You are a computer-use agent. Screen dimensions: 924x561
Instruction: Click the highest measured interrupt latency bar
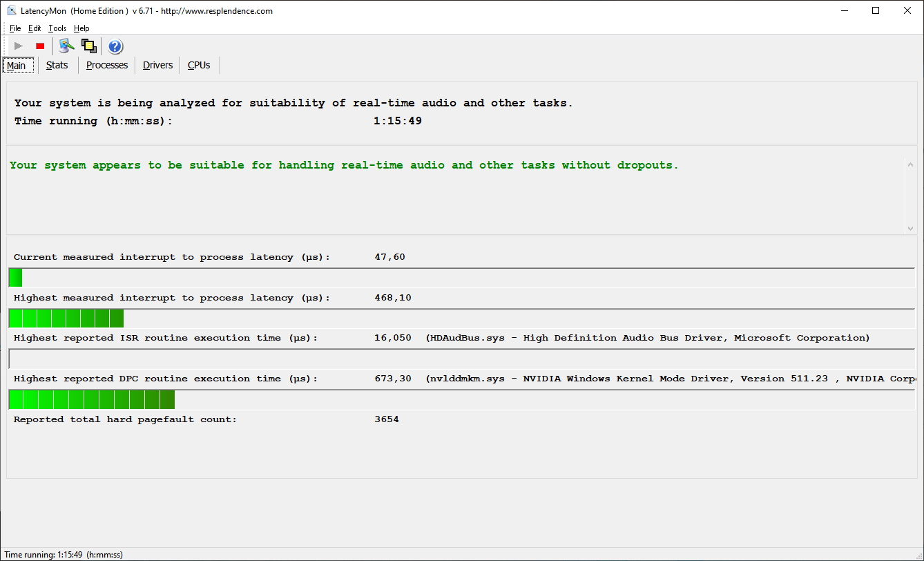coord(461,318)
